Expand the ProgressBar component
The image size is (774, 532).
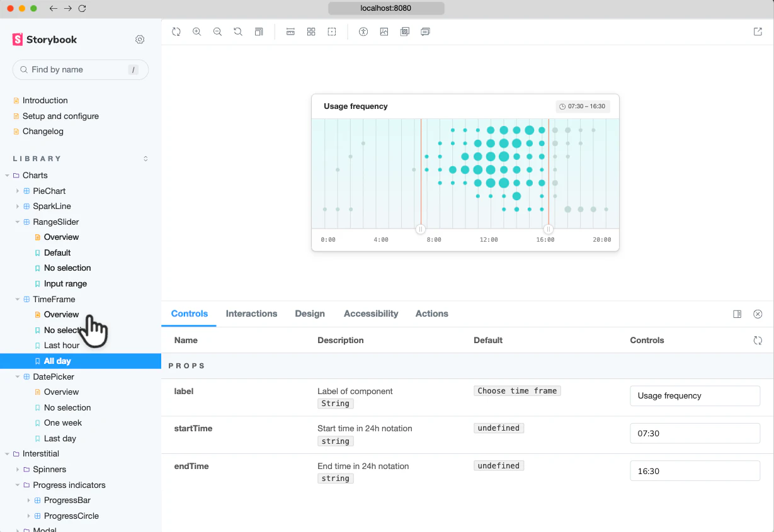[29, 501]
